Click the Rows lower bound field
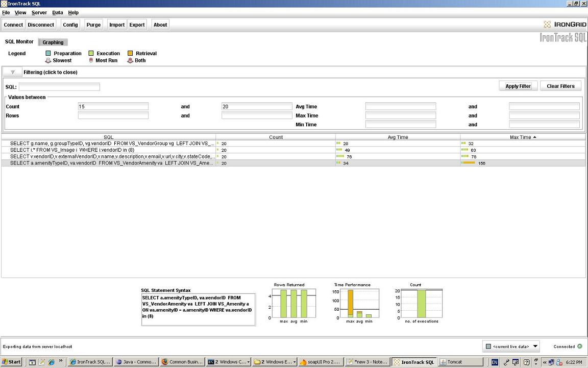This screenshot has height=368, width=588. pyautogui.click(x=113, y=116)
